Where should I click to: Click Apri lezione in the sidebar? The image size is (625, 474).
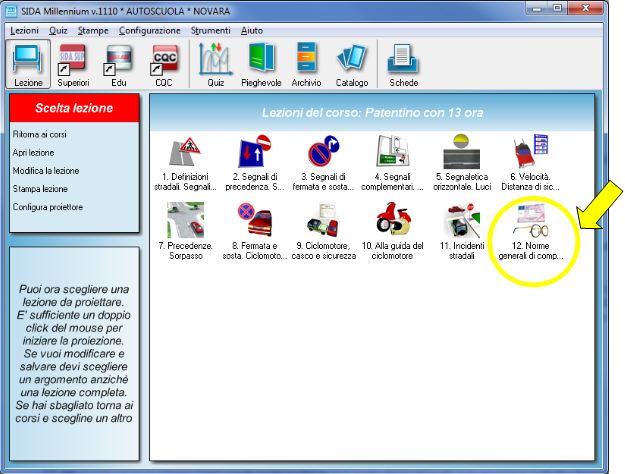tap(33, 152)
